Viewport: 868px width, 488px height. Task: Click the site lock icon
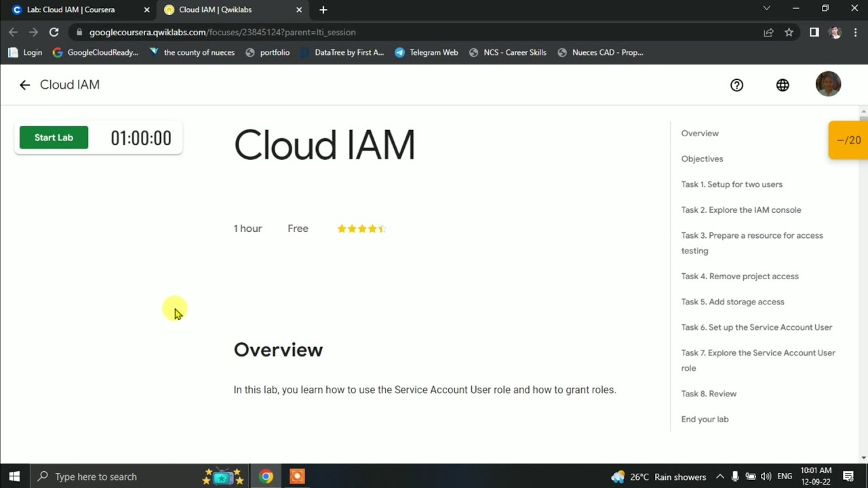(x=79, y=32)
